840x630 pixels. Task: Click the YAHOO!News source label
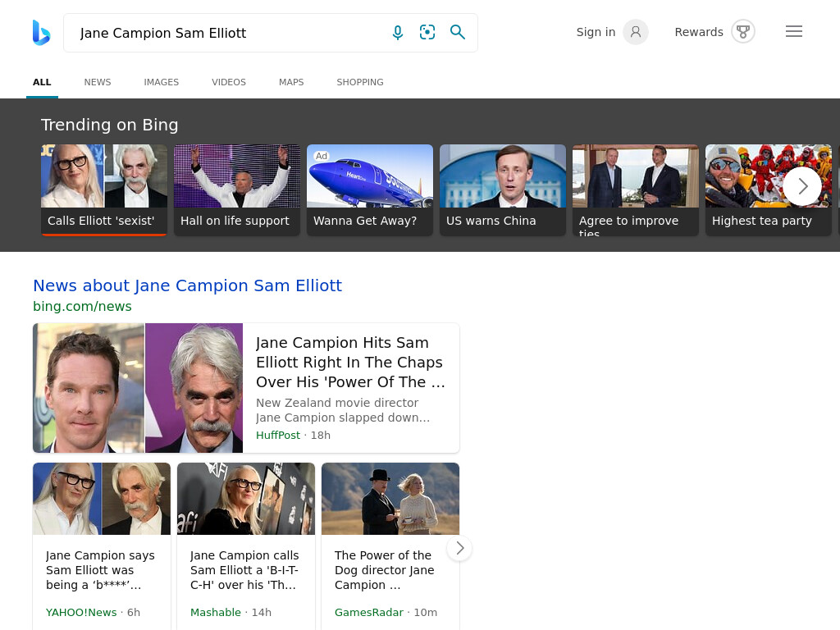(x=81, y=612)
